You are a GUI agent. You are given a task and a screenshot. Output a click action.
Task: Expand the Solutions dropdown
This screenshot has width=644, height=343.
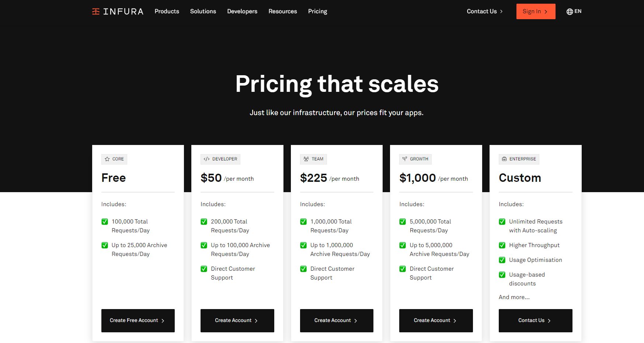point(203,11)
